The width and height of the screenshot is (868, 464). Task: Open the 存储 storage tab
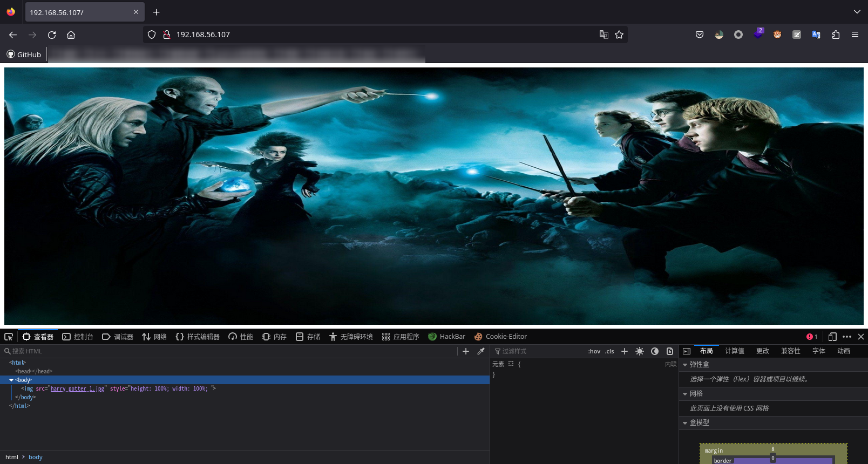coord(308,337)
